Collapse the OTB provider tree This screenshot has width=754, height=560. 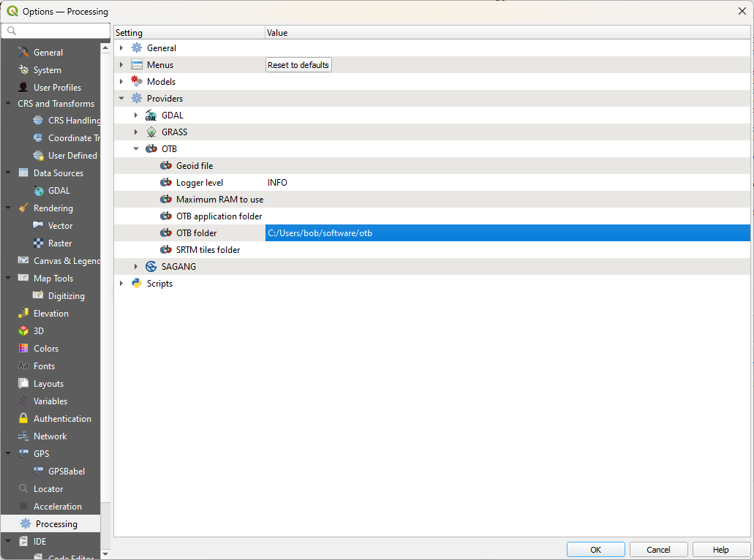(x=136, y=149)
